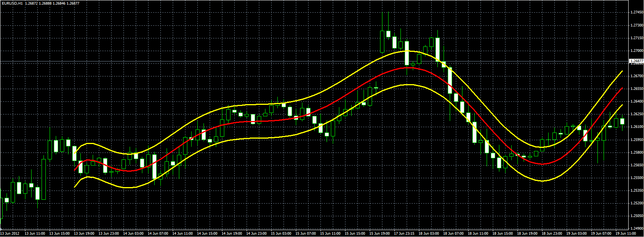Viewport: 644px width, 237px height.
Task: Click the 1.26100 price scale label
Action: [637, 127]
